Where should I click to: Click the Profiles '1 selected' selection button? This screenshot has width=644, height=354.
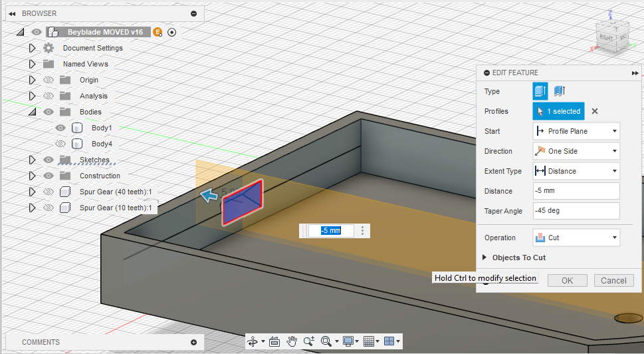[558, 111]
